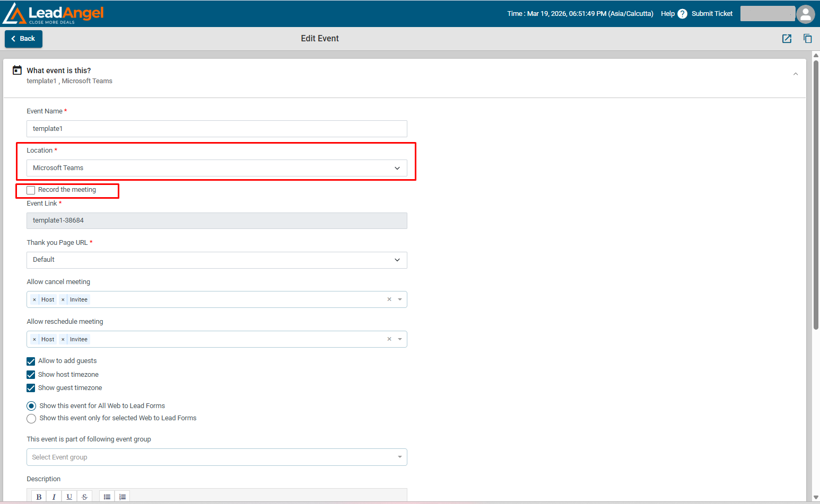Toggle italic formatting in Description editor
This screenshot has width=820, height=504.
click(x=54, y=497)
